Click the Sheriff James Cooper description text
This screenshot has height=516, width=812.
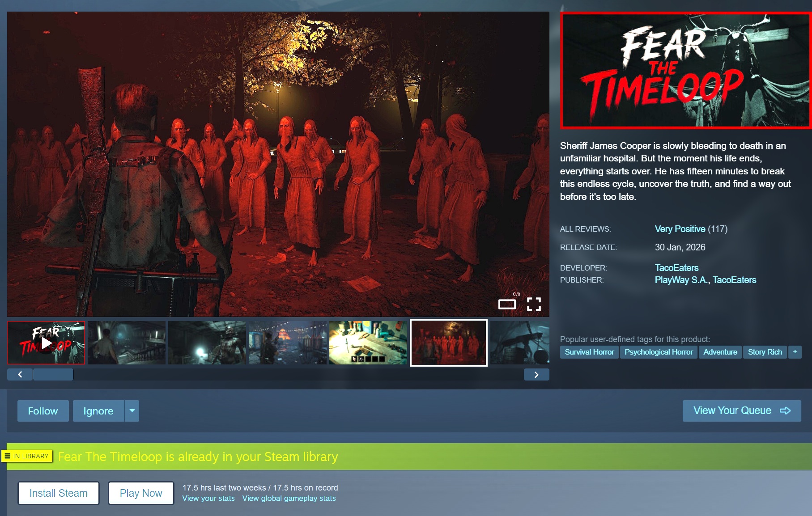(676, 171)
